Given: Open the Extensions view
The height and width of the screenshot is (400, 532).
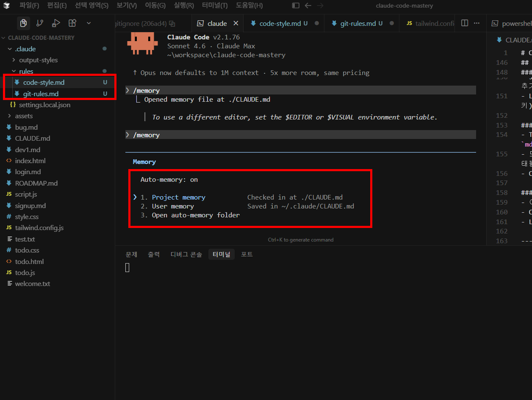Looking at the screenshot, I should click(x=72, y=23).
